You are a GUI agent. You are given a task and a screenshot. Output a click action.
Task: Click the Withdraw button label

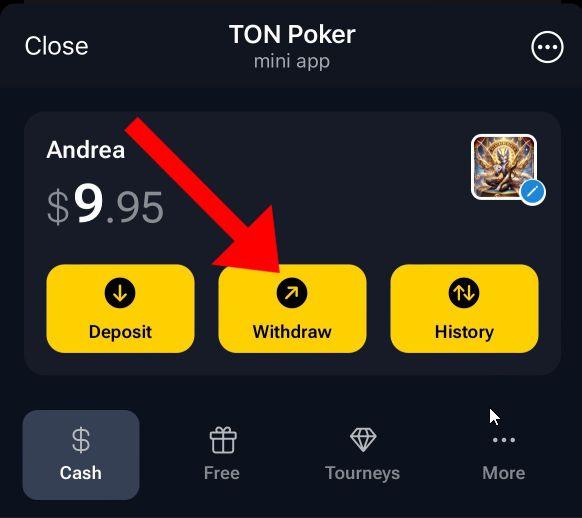point(292,332)
